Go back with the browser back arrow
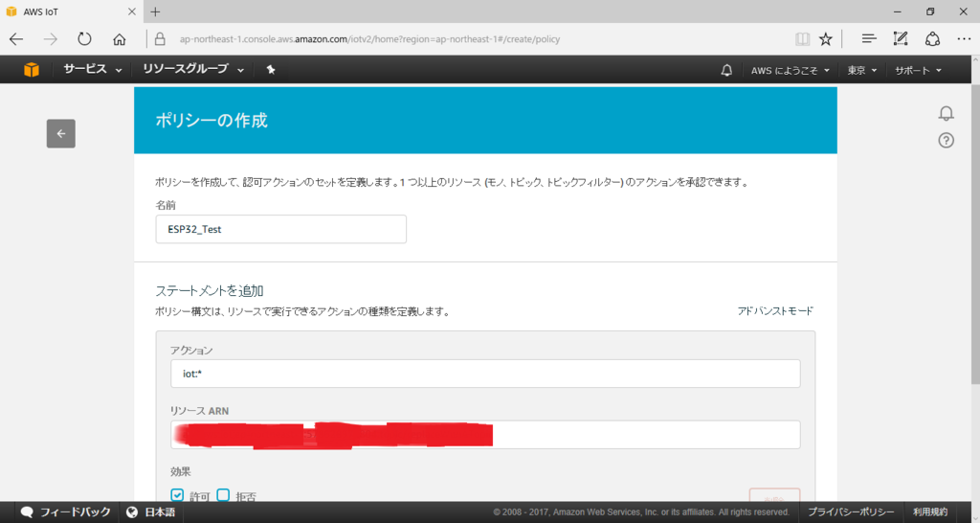980x523 pixels. 16,38
